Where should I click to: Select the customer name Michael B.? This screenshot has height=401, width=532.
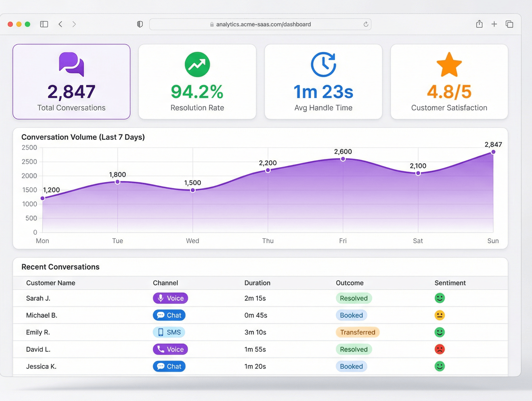[x=42, y=315]
